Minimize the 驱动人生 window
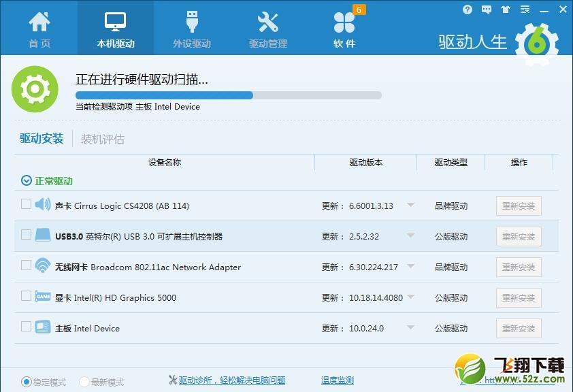 [x=544, y=10]
